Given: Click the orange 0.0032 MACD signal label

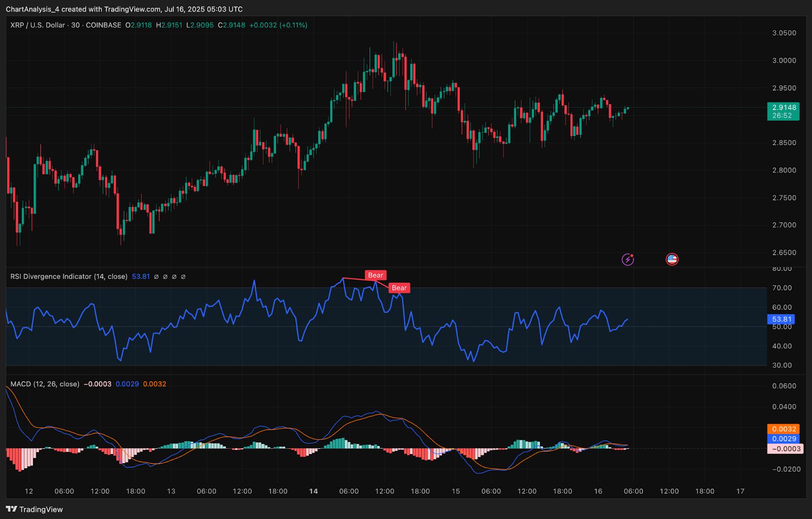Looking at the screenshot, I should point(783,429).
